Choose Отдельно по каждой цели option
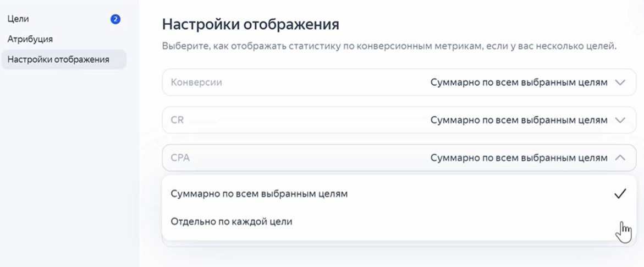Image resolution: width=644 pixels, height=267 pixels. 232,222
